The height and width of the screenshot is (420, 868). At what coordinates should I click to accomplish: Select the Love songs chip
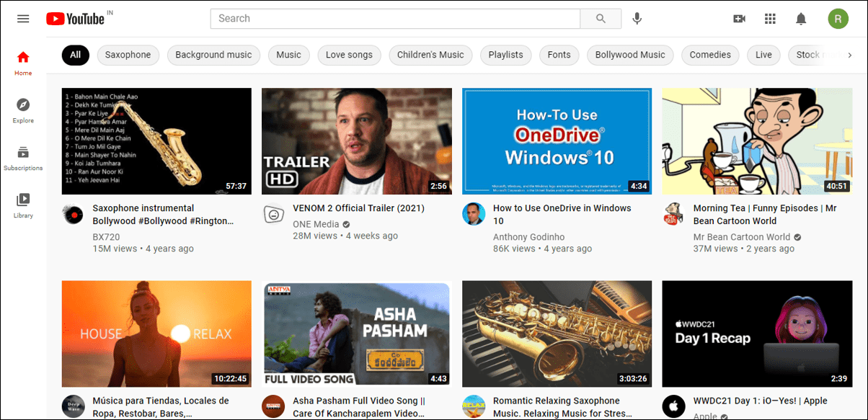point(349,55)
